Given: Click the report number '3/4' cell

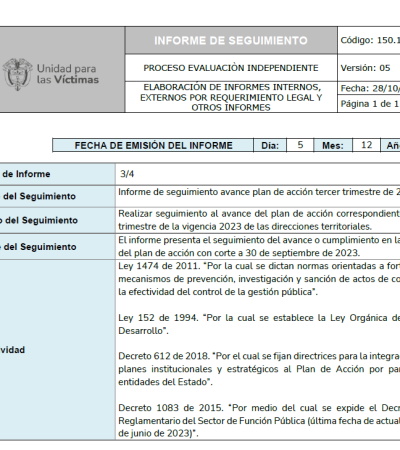Looking at the screenshot, I should pos(258,174).
